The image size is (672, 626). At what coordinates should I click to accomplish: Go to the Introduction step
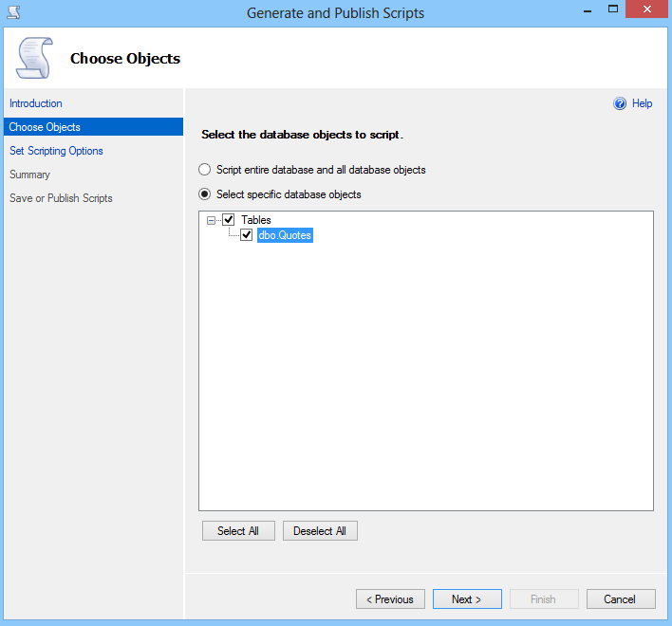pos(36,103)
